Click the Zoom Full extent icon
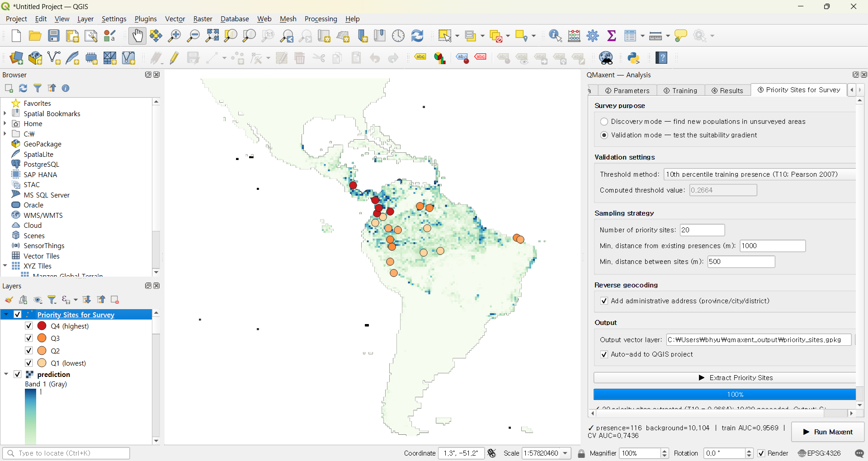868x461 pixels. tap(212, 36)
